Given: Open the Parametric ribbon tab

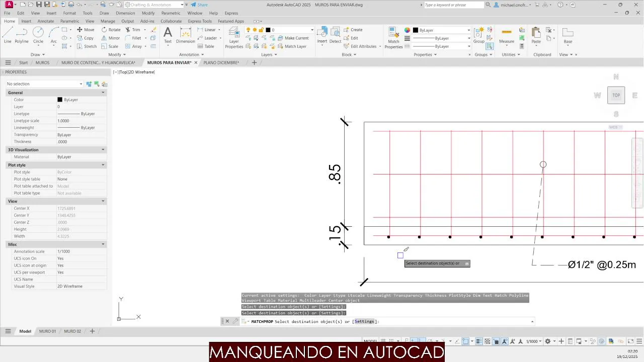Looking at the screenshot, I should tap(69, 21).
